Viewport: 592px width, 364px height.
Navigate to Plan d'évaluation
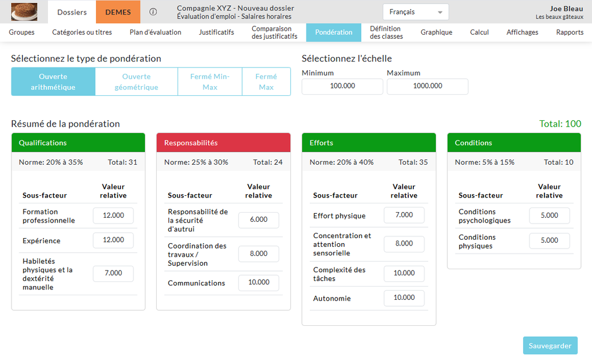coord(155,32)
